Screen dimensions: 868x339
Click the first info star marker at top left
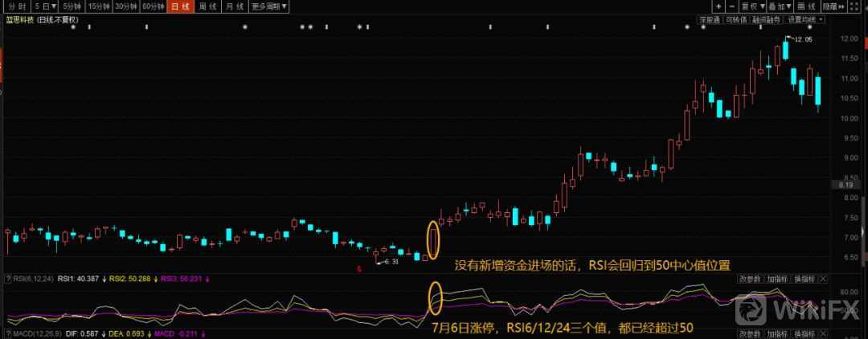coord(73,27)
